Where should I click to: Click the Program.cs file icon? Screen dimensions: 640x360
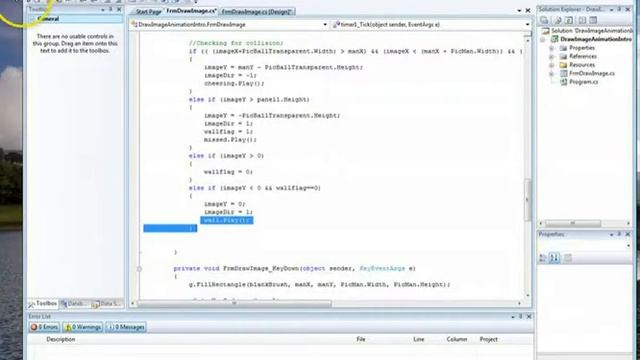pos(564,82)
